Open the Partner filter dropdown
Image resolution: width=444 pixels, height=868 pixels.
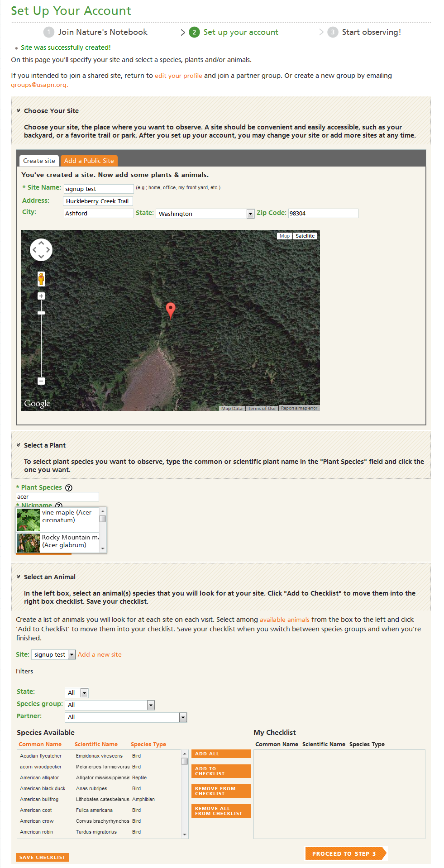[x=126, y=717]
